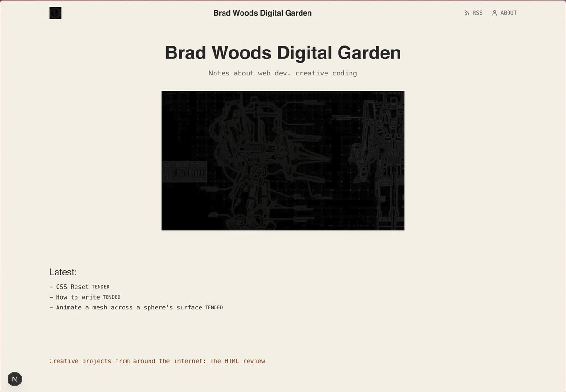Open Animate a mesh across a sphere's surface
Viewport: 566px width, 392px height.
tap(129, 308)
